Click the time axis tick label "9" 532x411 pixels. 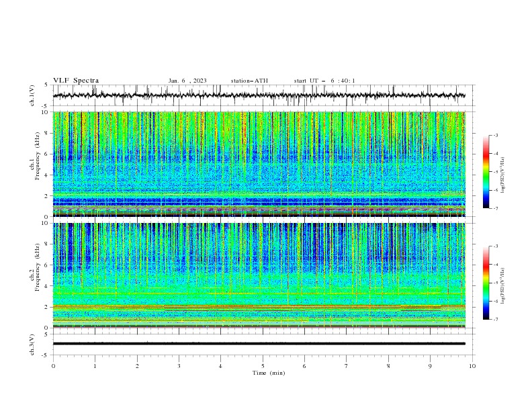[430, 366]
